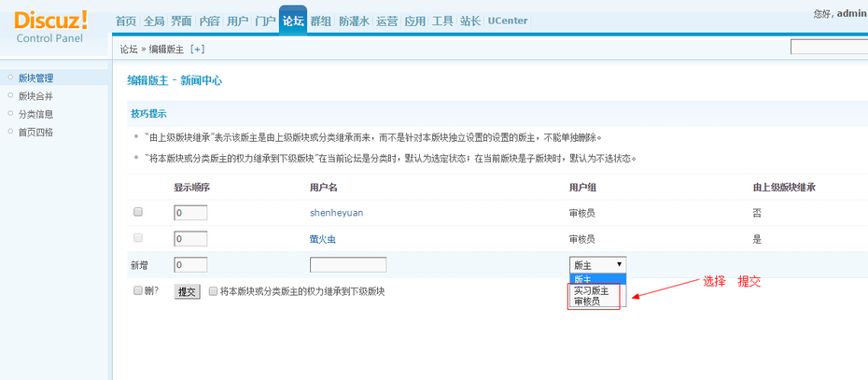Open the 界面 top menu tab
This screenshot has width=868, height=380.
(x=182, y=21)
